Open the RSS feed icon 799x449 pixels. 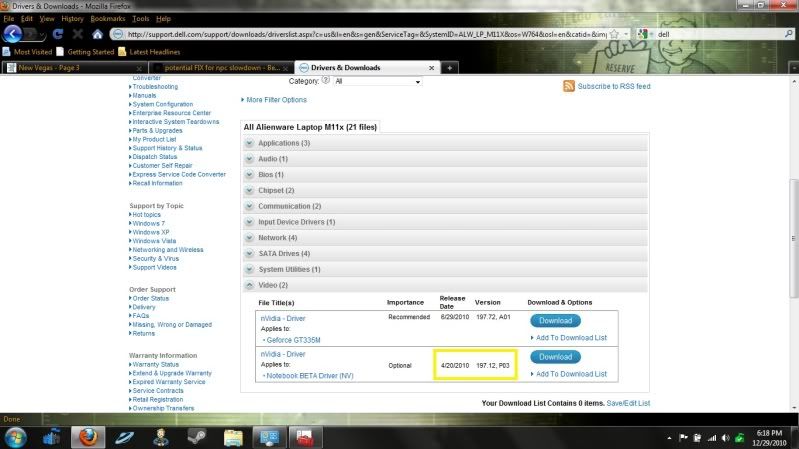tap(569, 86)
